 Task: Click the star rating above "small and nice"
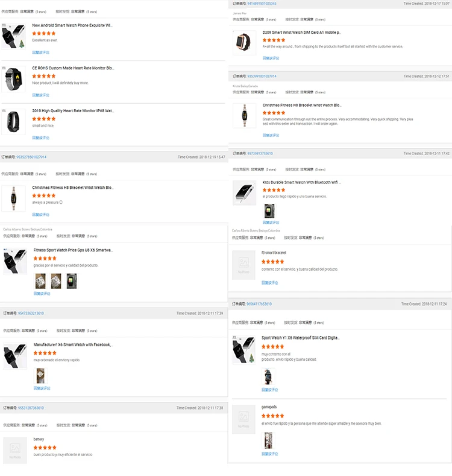coord(44,119)
